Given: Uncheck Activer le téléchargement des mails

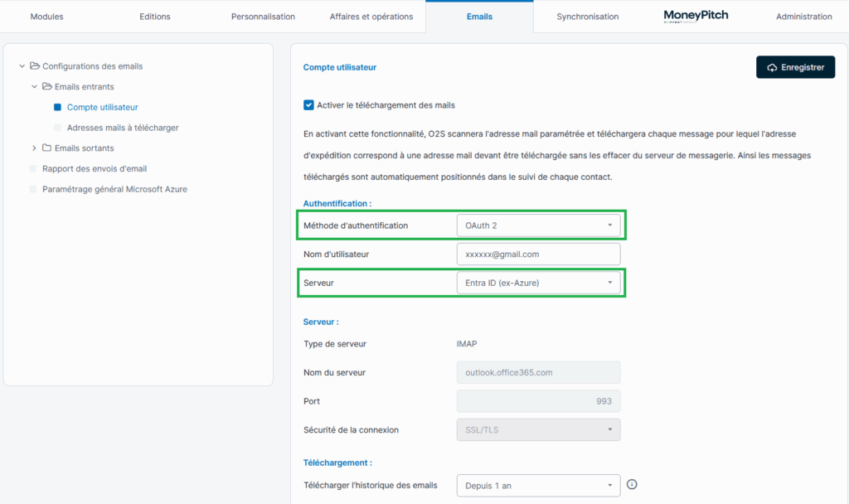Looking at the screenshot, I should tap(309, 105).
